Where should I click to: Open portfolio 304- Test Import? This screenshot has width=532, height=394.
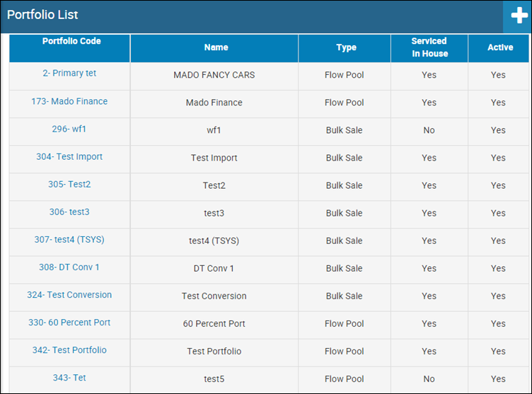[x=69, y=157]
